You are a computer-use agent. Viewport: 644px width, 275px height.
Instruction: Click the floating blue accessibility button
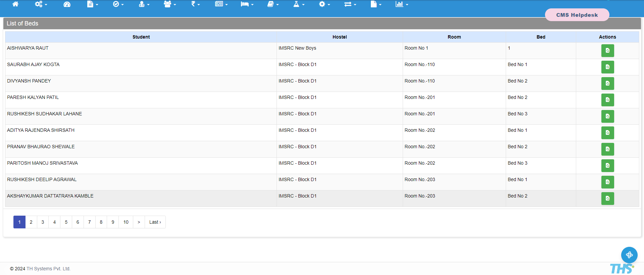pyautogui.click(x=629, y=255)
